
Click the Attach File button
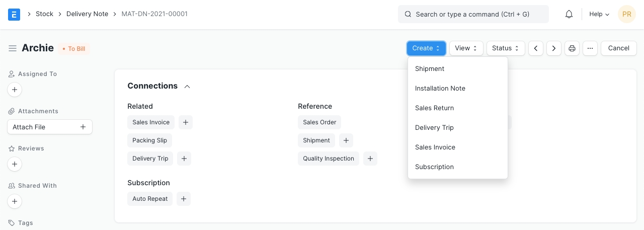click(49, 127)
